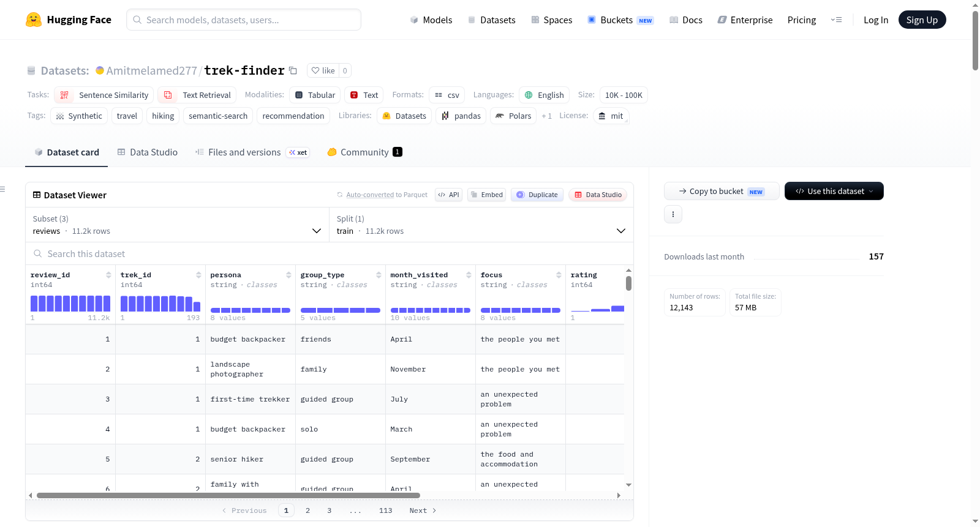Open the Files and versions tab
Screen dimensions: 980x527
(252, 152)
